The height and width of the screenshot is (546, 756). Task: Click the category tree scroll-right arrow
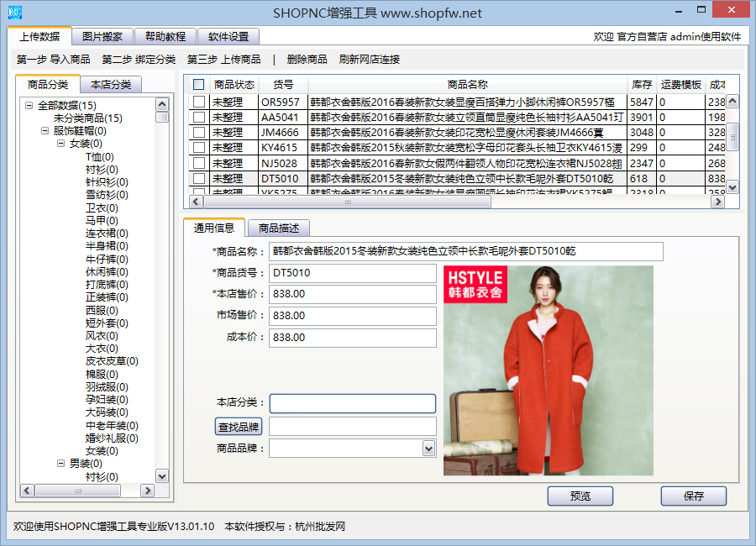coord(148,491)
